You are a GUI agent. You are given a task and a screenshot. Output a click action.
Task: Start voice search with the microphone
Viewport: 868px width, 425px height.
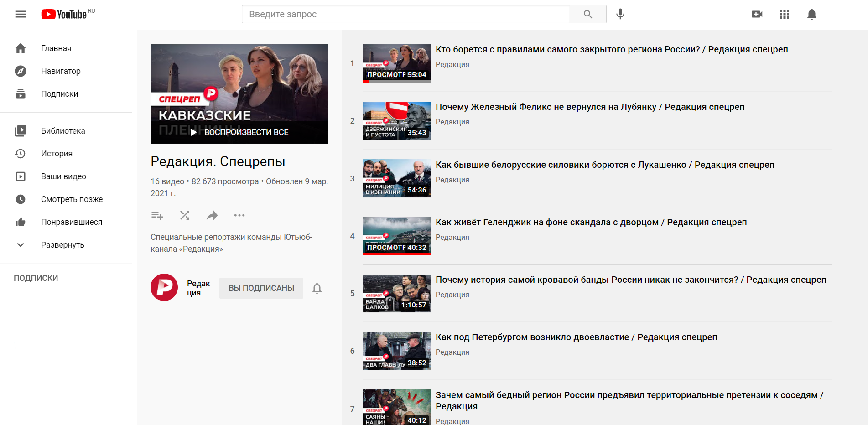[x=620, y=14]
